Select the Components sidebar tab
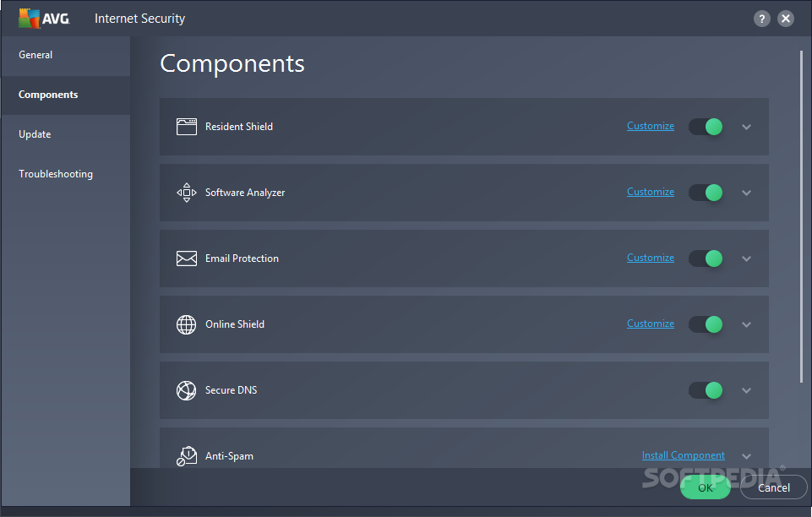This screenshot has height=517, width=812. coord(66,95)
